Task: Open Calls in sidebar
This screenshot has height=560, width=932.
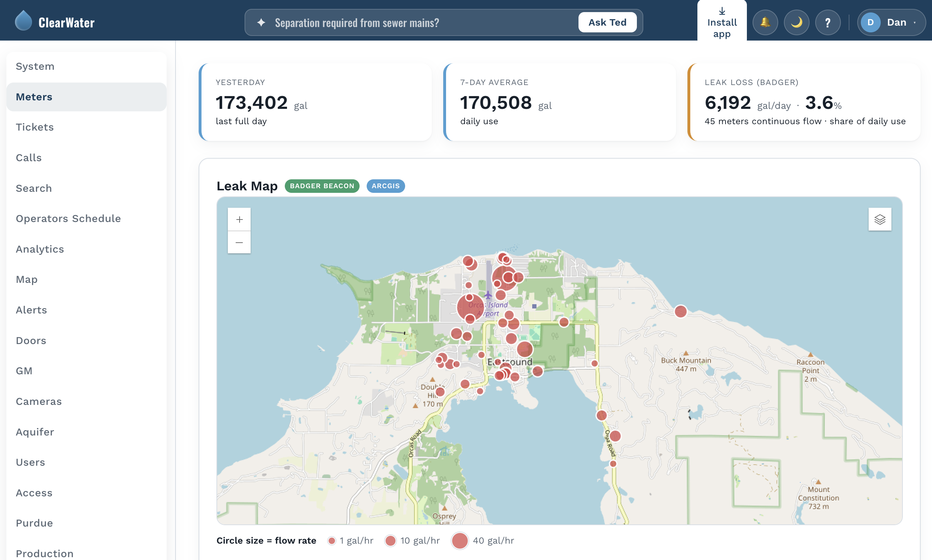Action: coord(87,158)
